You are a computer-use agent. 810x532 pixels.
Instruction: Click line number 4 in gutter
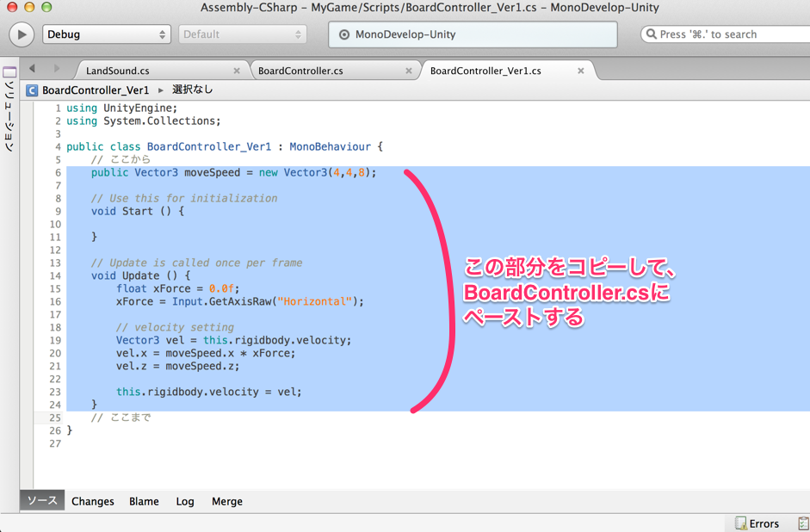[58, 146]
